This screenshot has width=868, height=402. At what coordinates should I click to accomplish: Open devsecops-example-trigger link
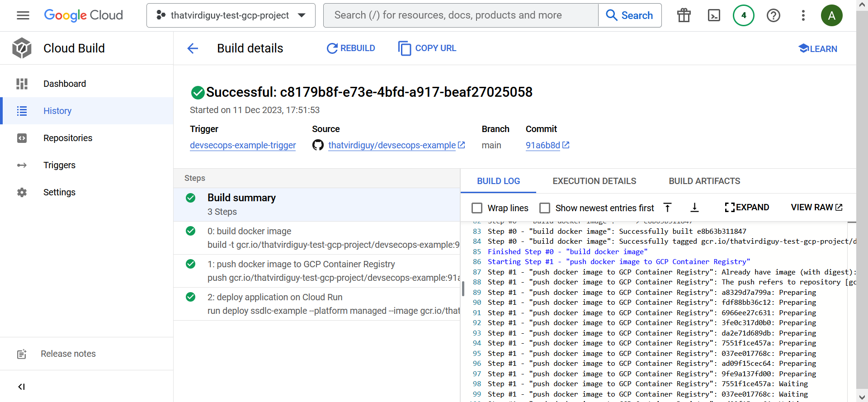pos(243,145)
